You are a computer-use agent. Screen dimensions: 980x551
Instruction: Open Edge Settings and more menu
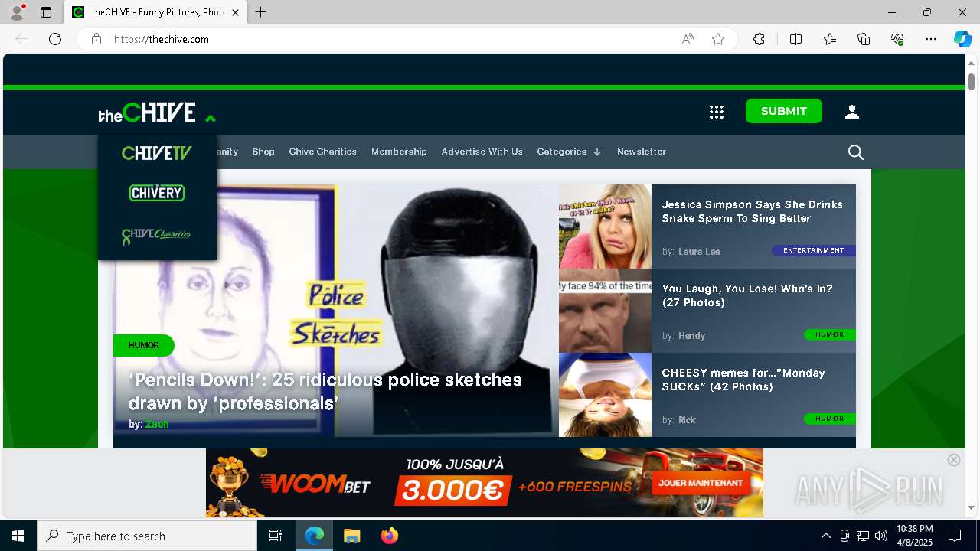point(931,39)
